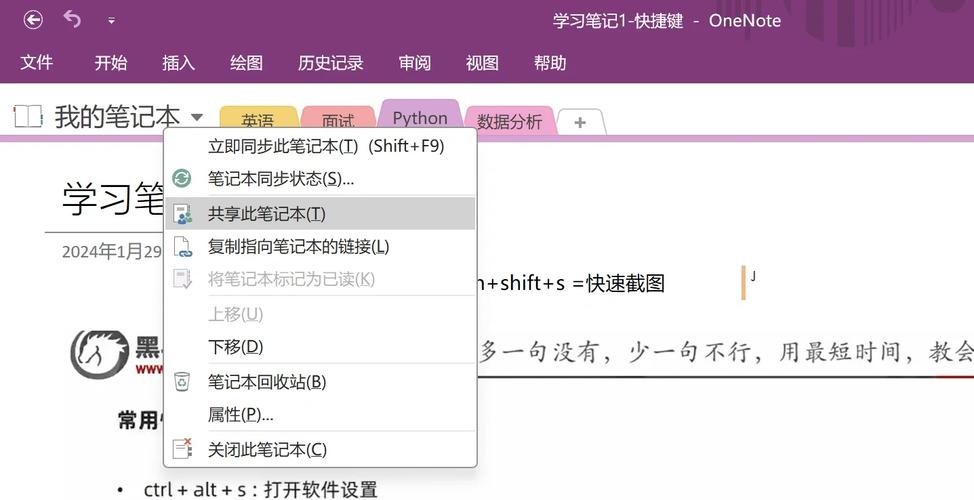974x500 pixels.
Task: Choose 复制指向笔记本的链接 from menu
Action: 321,247
